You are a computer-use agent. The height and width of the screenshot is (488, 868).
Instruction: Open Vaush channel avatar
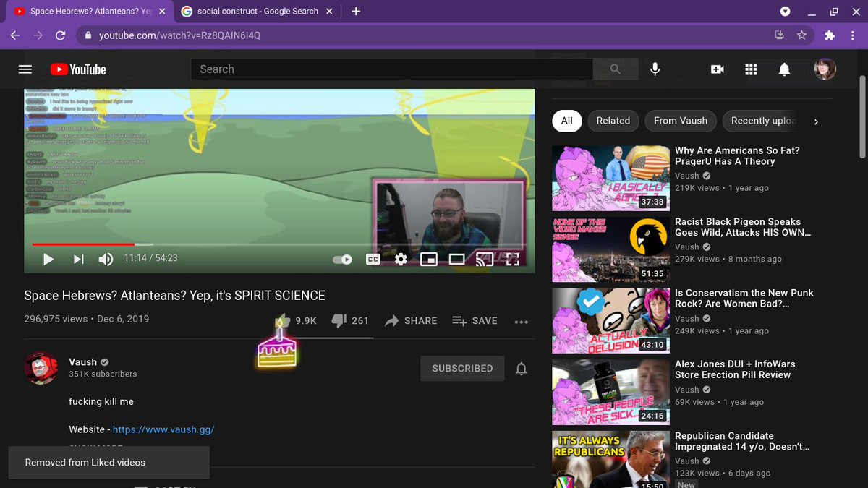[x=41, y=368]
